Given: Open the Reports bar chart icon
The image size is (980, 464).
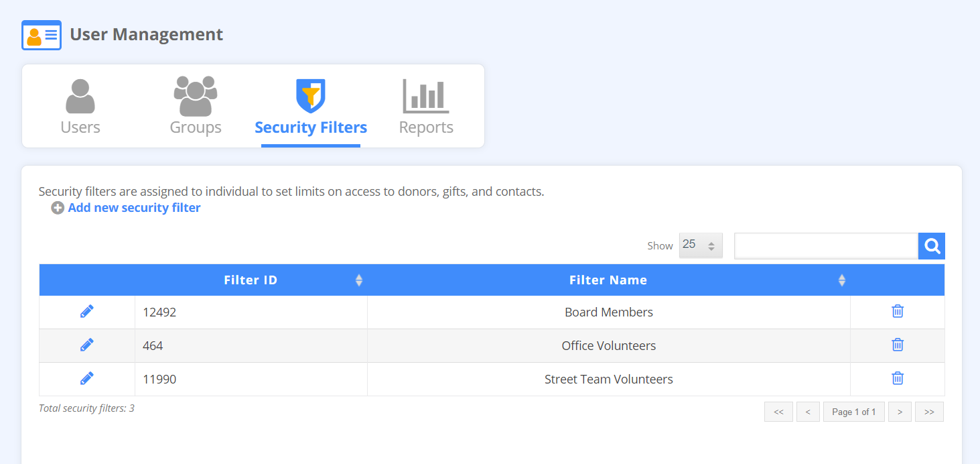Looking at the screenshot, I should click(426, 96).
